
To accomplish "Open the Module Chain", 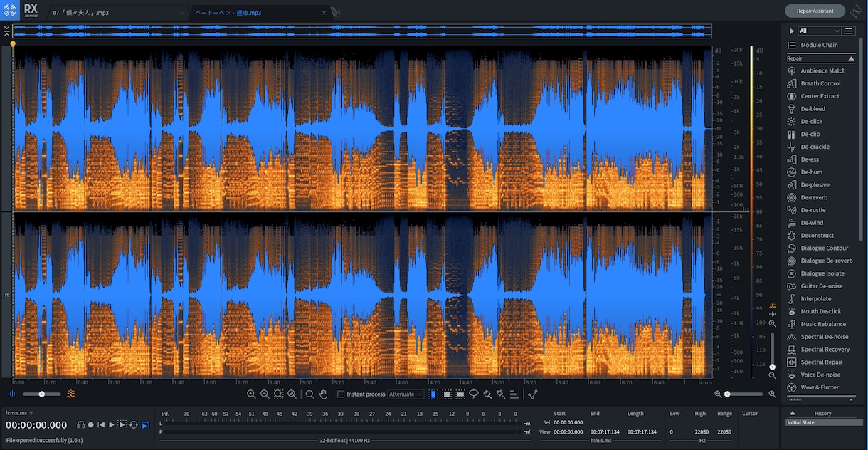I will click(x=822, y=45).
